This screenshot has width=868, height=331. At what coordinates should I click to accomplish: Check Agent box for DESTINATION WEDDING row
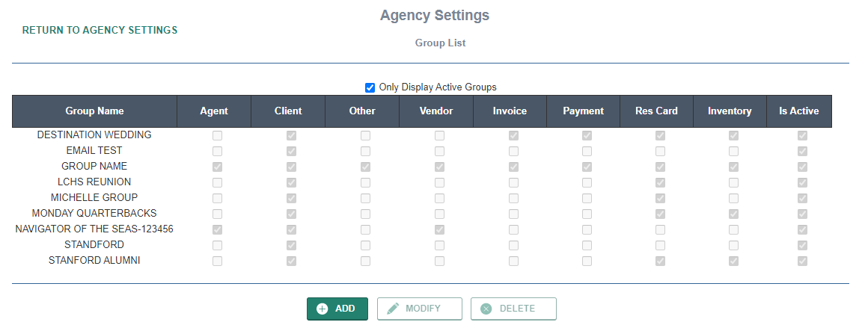click(x=218, y=136)
